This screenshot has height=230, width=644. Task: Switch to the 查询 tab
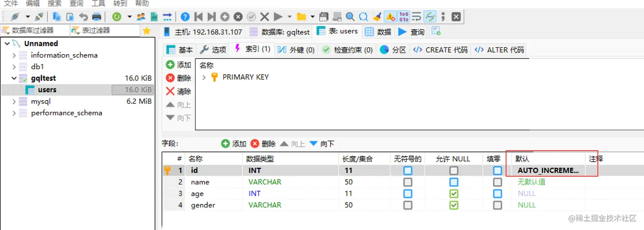tap(411, 32)
